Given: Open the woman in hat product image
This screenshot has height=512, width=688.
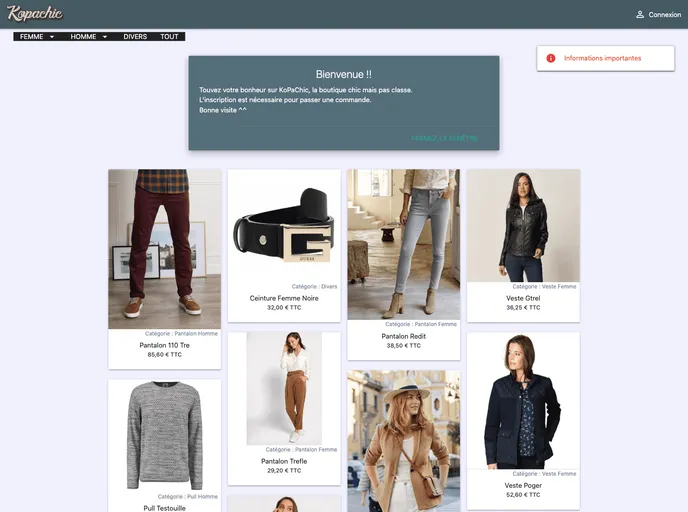Looking at the screenshot, I should (404, 441).
